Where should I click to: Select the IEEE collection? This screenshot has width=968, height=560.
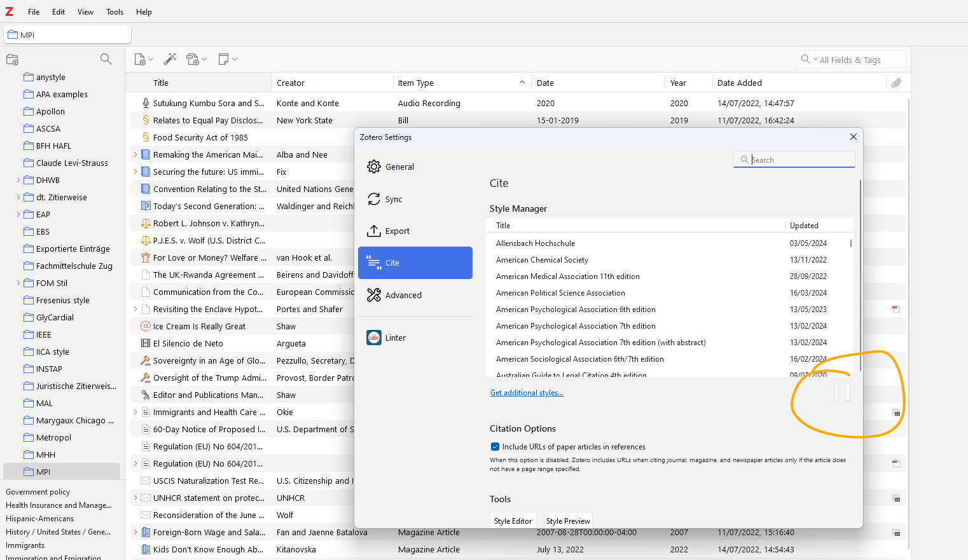[62, 334]
